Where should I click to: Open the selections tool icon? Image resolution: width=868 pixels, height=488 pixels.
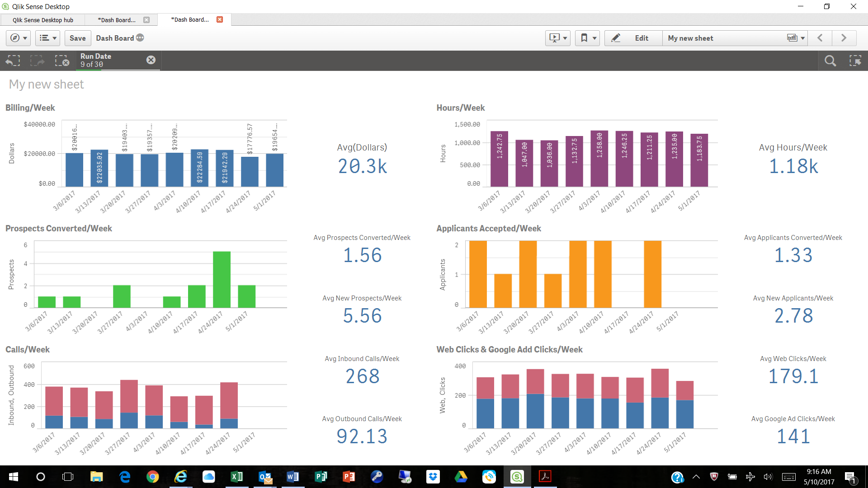855,61
